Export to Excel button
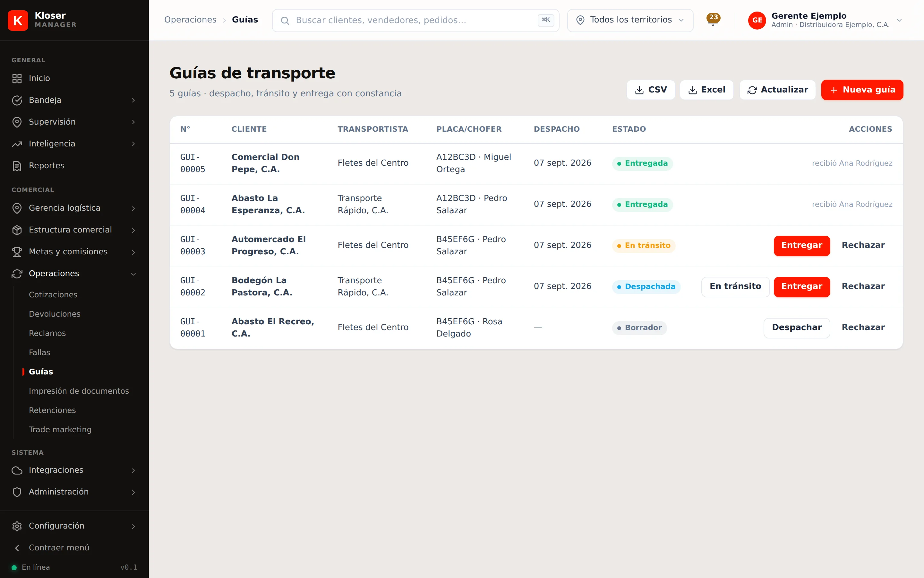The width and height of the screenshot is (924, 578). click(706, 90)
